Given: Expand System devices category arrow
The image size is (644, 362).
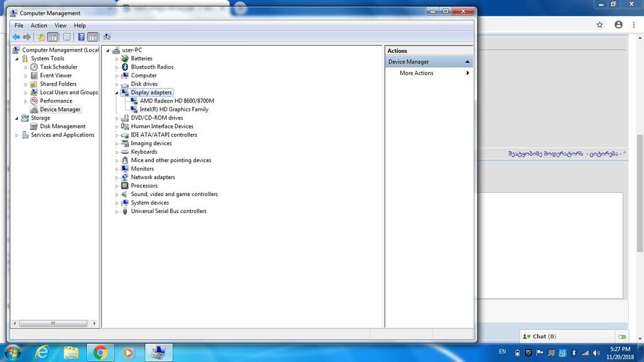Looking at the screenshot, I should 116,203.
